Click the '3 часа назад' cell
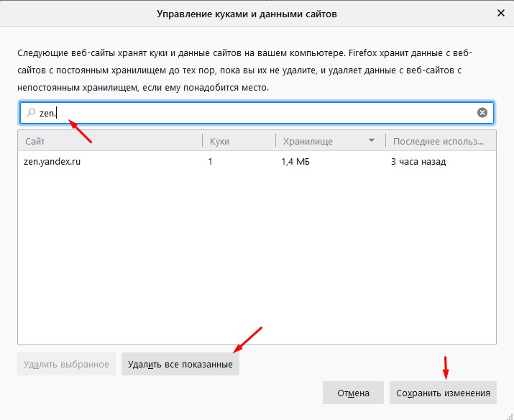Viewport: 514px width, 420px height. coord(418,162)
